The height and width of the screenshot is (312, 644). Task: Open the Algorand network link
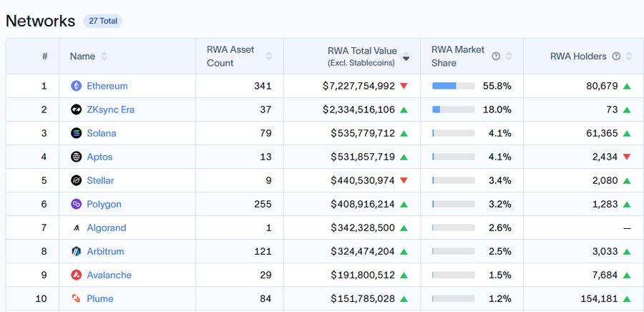pyautogui.click(x=106, y=228)
